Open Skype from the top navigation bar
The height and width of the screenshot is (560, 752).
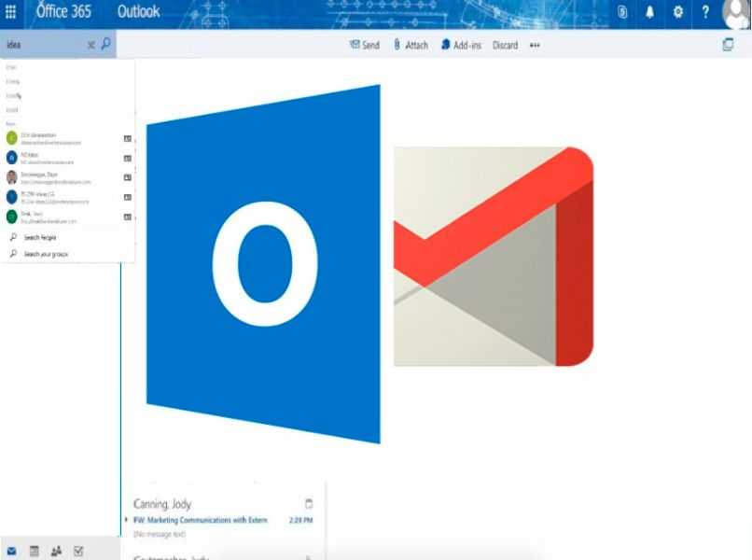pyautogui.click(x=620, y=11)
